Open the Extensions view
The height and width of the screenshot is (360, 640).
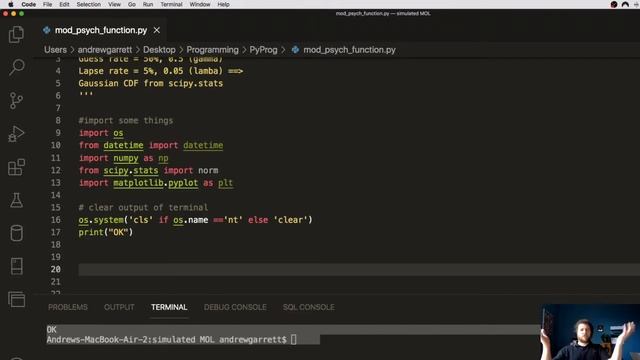tap(16, 167)
